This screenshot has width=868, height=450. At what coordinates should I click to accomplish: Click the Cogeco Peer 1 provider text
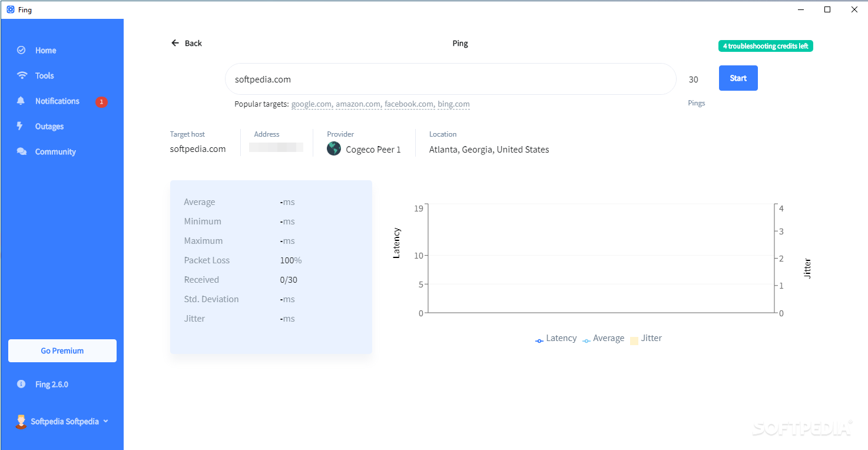click(x=373, y=150)
